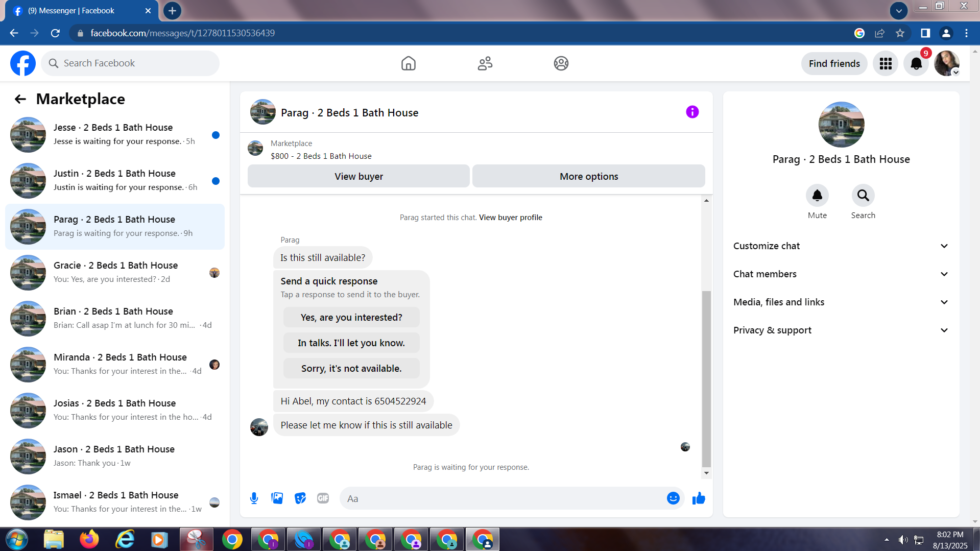The height and width of the screenshot is (551, 980).
Task: Open conversation information purple icon
Action: [x=692, y=112]
